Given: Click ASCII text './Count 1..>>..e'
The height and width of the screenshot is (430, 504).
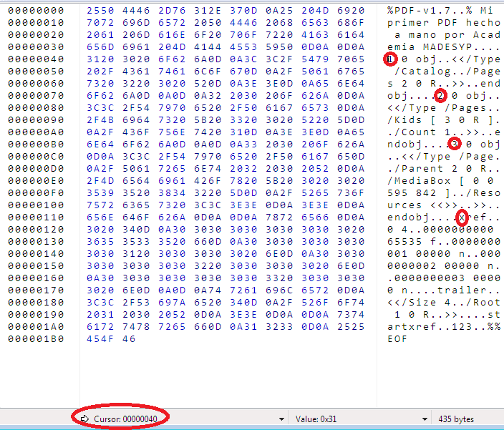Looking at the screenshot, I should pos(444,132).
